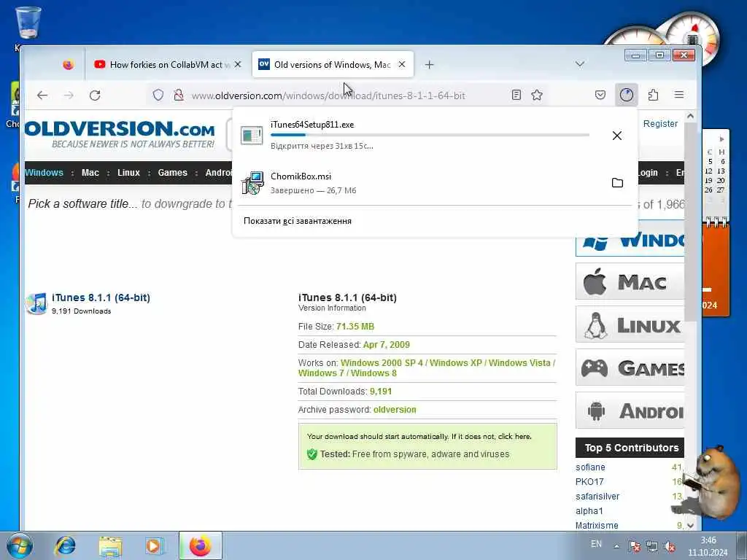Reload the page with the refresh icon
The width and height of the screenshot is (747, 560).
(95, 96)
